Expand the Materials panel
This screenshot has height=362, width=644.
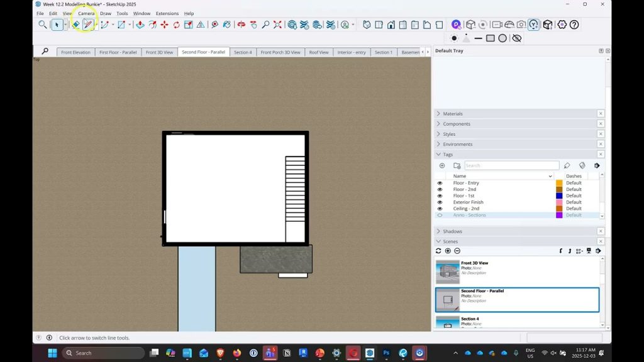[453, 114]
